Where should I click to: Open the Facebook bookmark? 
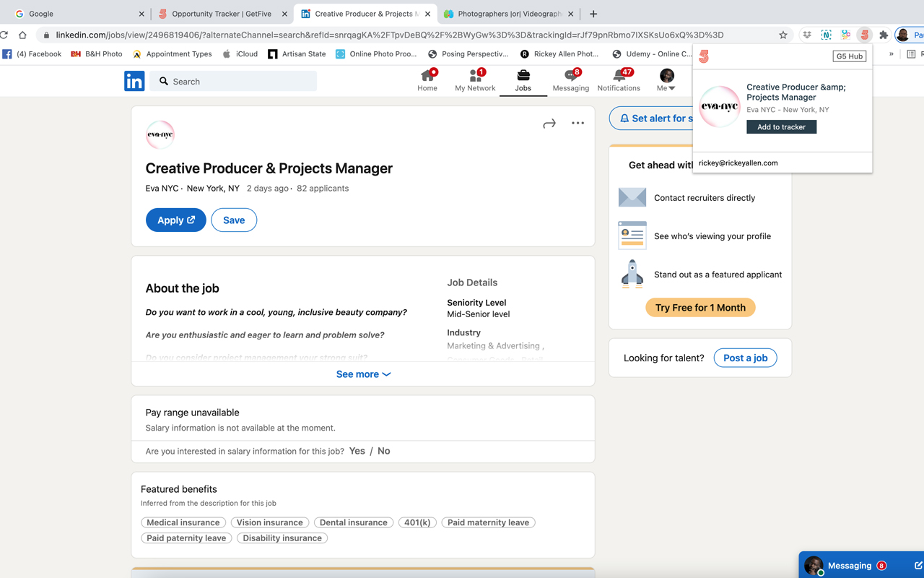click(x=32, y=53)
